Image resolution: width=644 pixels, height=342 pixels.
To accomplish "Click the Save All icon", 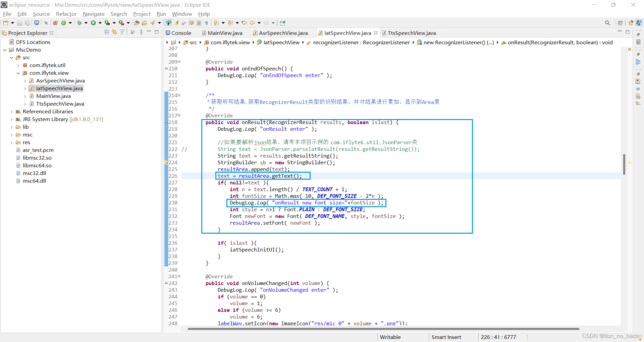I will tap(27, 23).
